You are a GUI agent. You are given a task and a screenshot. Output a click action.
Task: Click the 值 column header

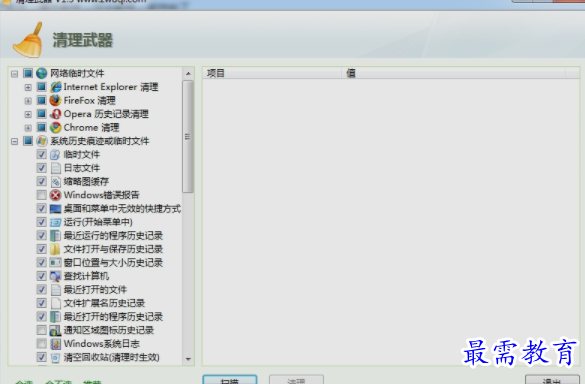453,73
